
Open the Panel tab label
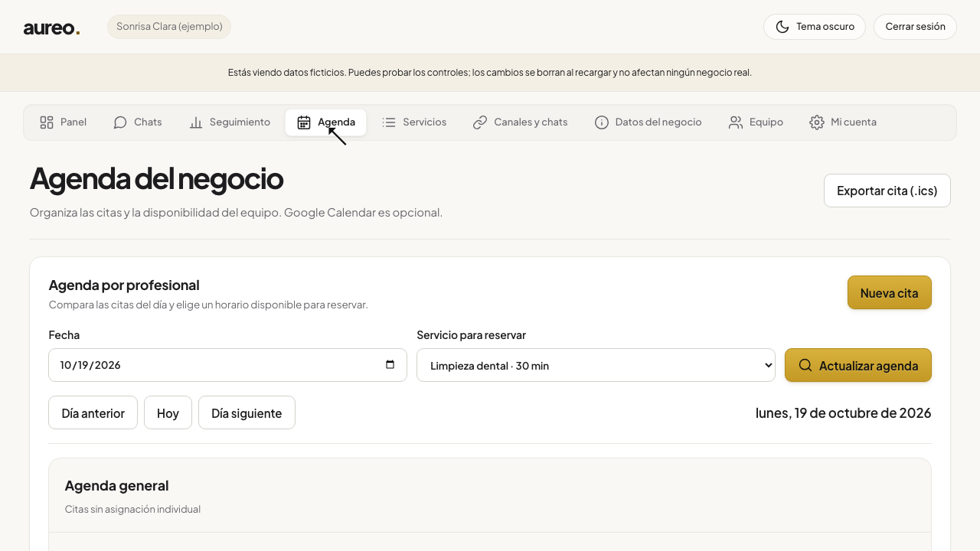[x=73, y=122]
